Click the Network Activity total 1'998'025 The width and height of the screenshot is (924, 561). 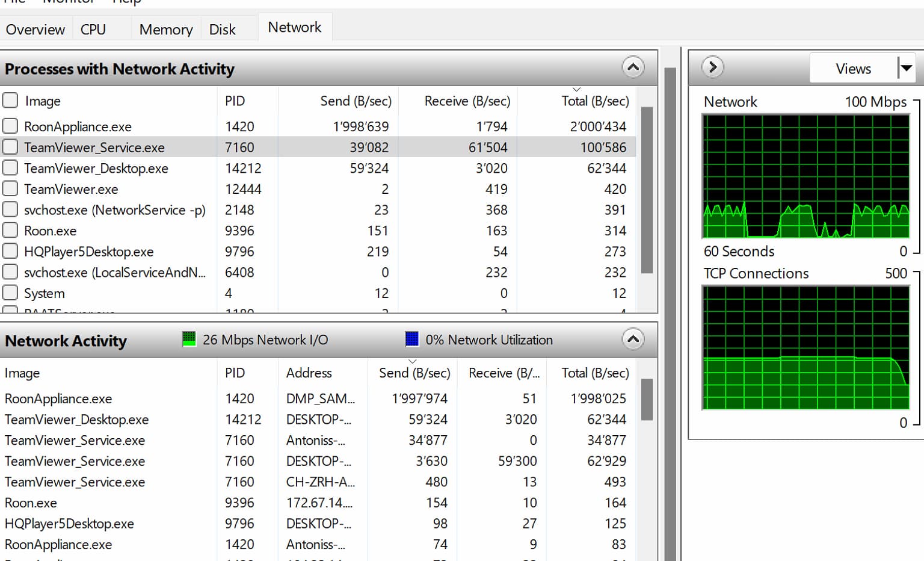point(599,398)
